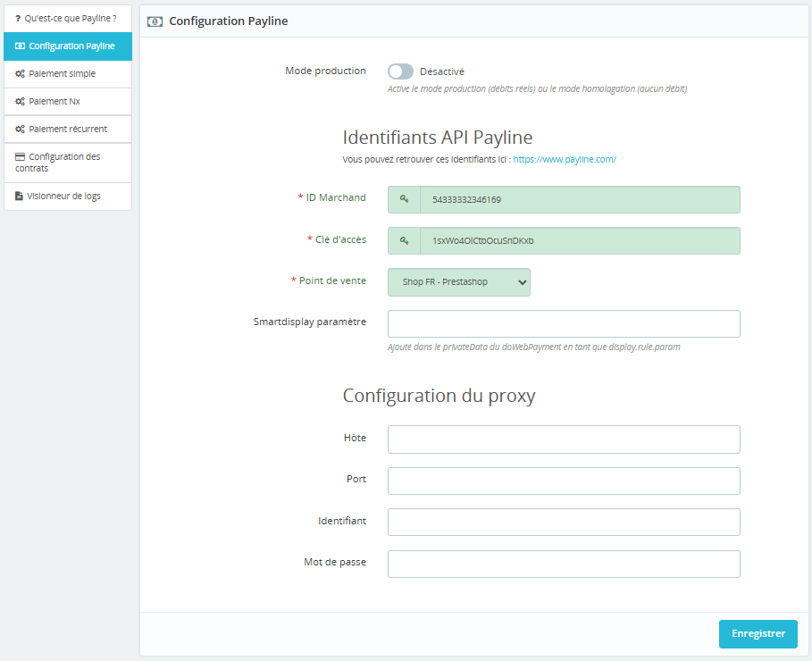Click the gears icon next to Paiement simple
Viewport: 812px width, 661px height.
tap(20, 74)
